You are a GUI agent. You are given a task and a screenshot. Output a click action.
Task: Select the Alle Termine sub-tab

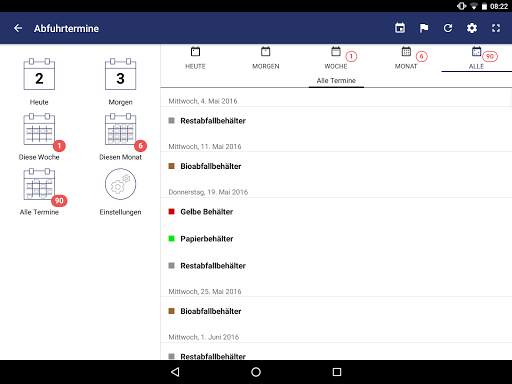pos(336,81)
